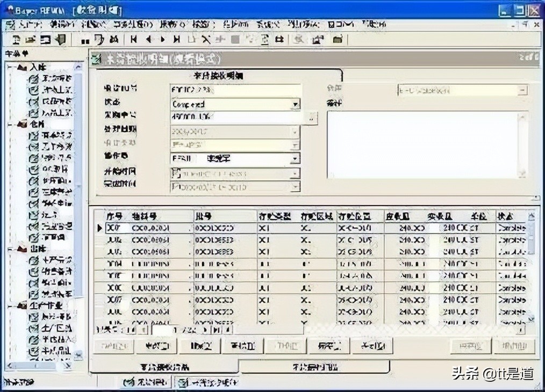545x392 pixels.
Task: Click the first-record navigation arrow icon
Action: 132,39
